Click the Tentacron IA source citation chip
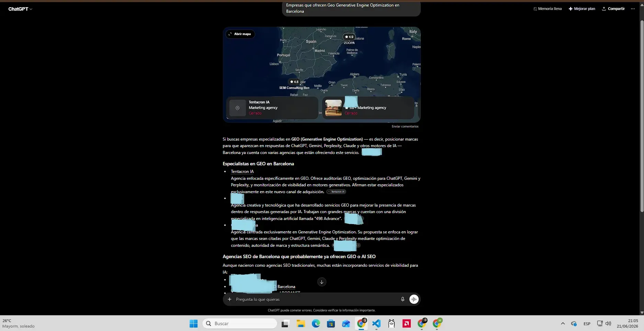 point(336,192)
